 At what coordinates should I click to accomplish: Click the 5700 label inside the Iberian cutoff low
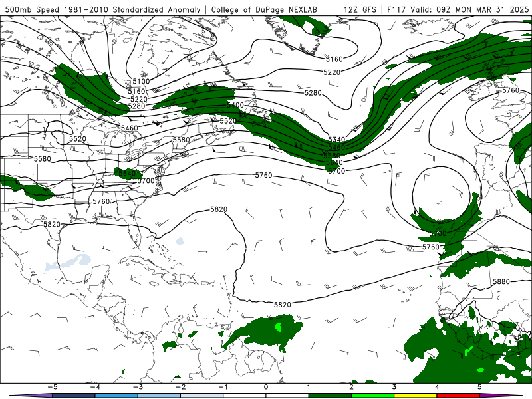(438, 233)
